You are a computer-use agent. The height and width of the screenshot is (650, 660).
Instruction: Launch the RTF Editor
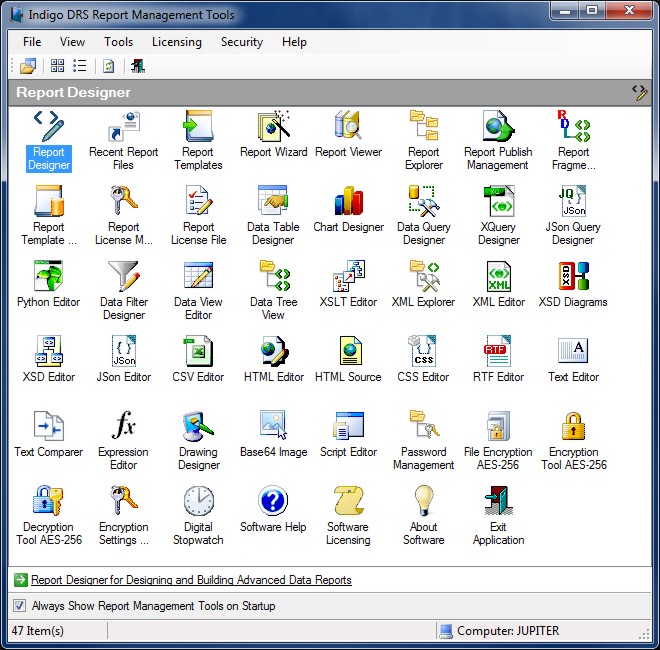tap(498, 360)
